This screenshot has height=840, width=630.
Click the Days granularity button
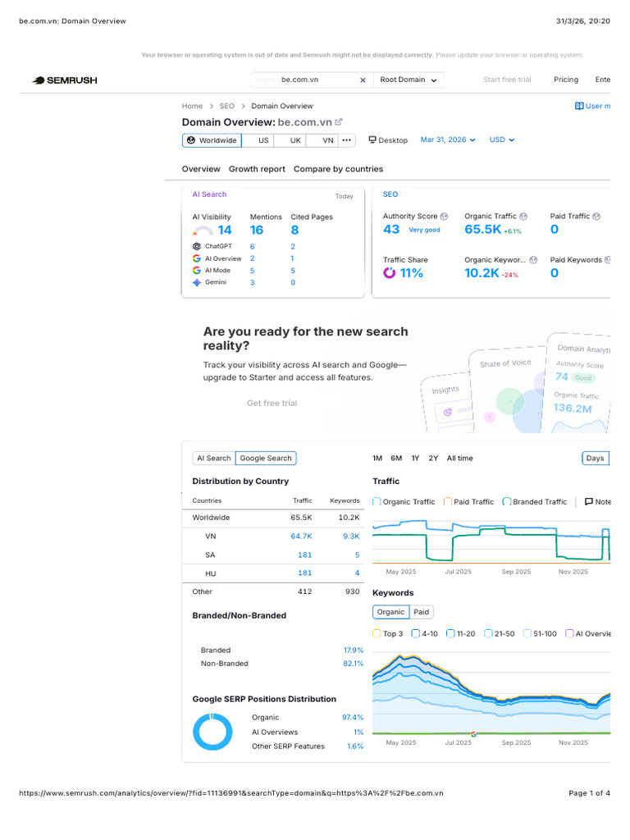pyautogui.click(x=596, y=459)
